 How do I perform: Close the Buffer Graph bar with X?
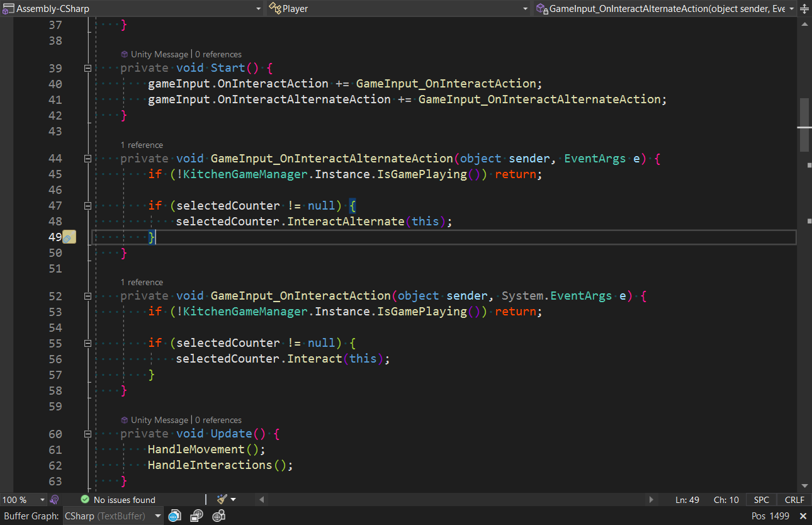(803, 516)
